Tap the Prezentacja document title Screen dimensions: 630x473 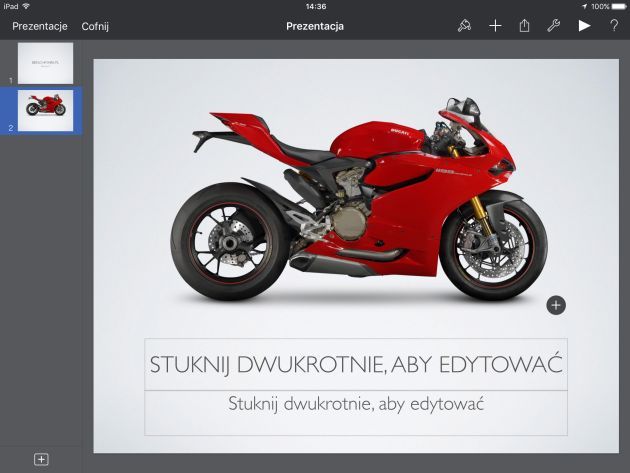click(x=315, y=26)
